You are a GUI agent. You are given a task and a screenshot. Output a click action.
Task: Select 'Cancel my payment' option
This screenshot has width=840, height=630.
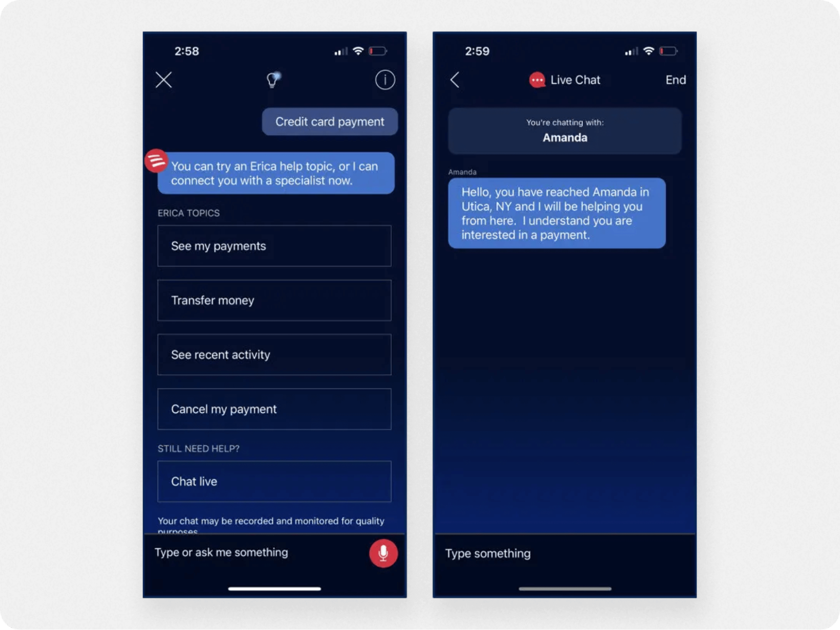274,409
